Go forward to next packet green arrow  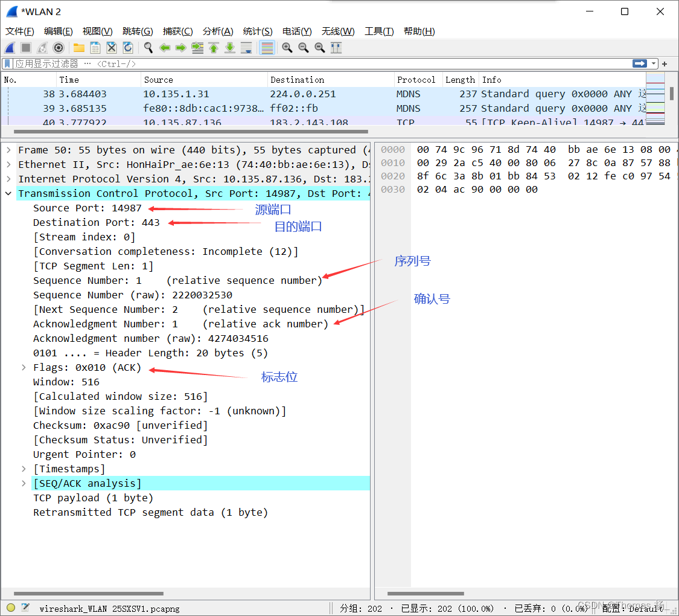pos(181,48)
